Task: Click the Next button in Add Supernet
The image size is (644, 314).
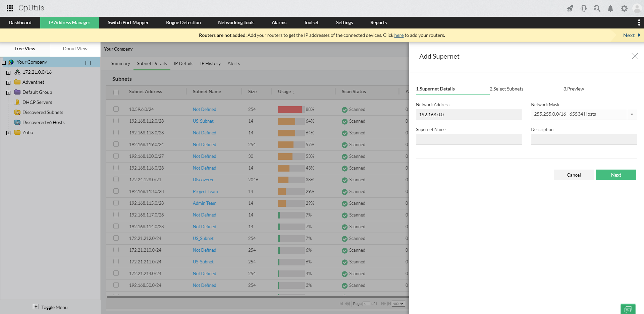Action: (616, 175)
